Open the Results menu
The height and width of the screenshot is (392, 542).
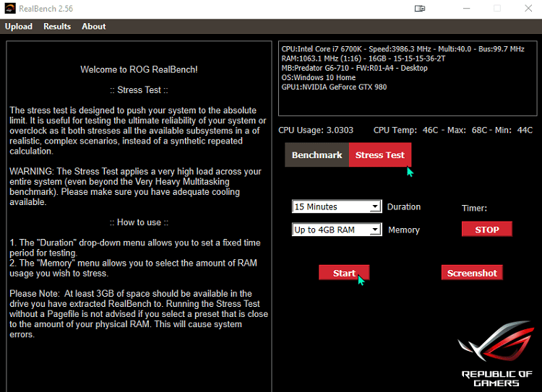pyautogui.click(x=57, y=27)
